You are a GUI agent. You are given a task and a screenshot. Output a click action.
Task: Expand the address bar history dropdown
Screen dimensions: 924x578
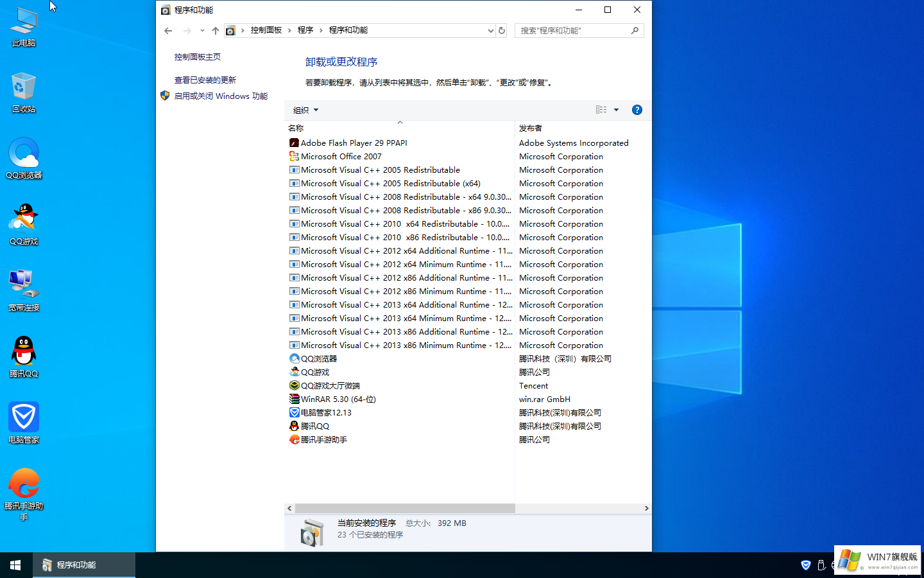pyautogui.click(x=490, y=30)
